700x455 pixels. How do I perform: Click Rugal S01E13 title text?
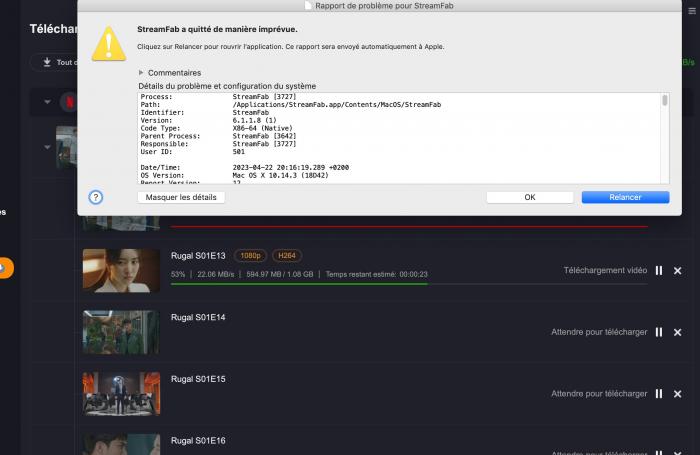click(x=198, y=256)
